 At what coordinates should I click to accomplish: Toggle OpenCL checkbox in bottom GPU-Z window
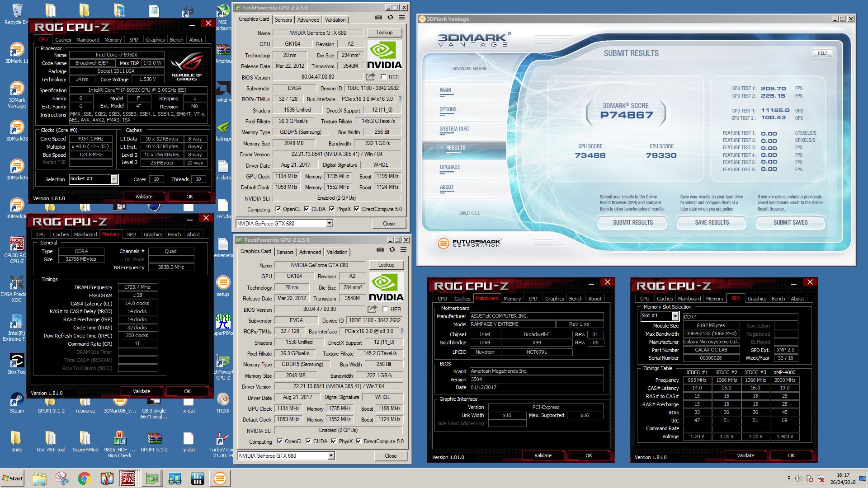(280, 441)
